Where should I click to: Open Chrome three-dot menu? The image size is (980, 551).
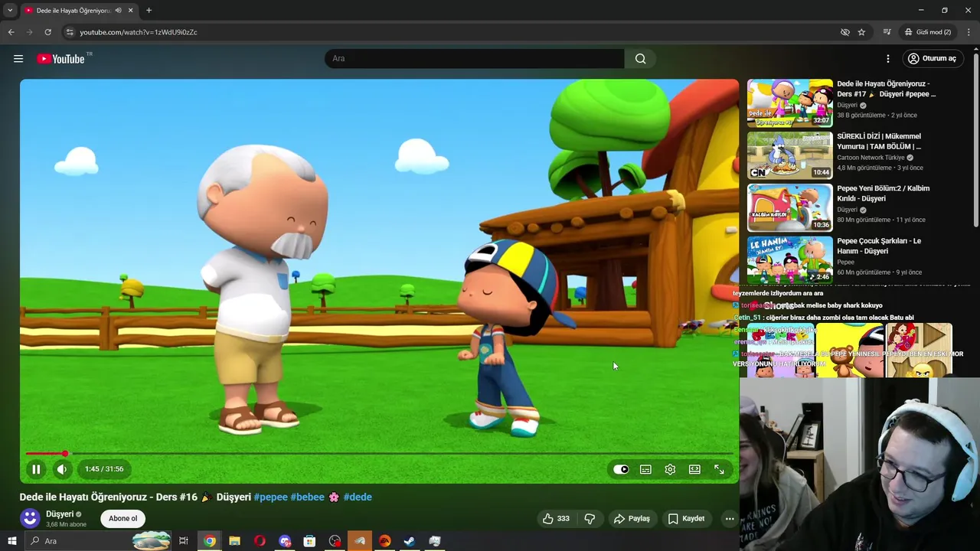(969, 32)
